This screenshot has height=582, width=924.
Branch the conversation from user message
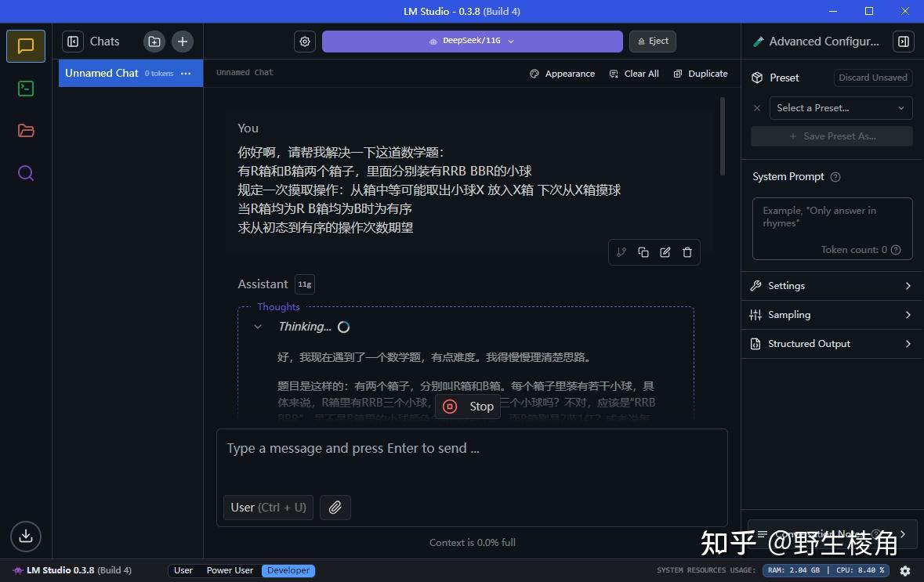(621, 252)
